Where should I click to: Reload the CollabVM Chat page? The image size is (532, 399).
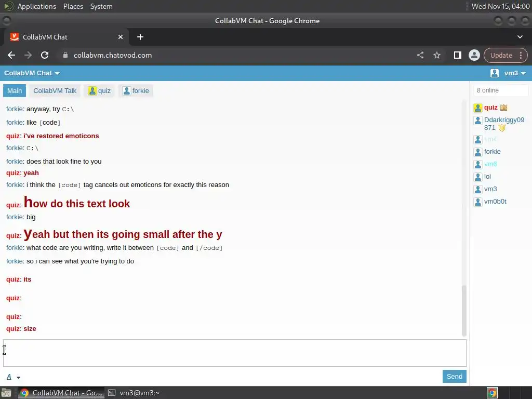45,55
